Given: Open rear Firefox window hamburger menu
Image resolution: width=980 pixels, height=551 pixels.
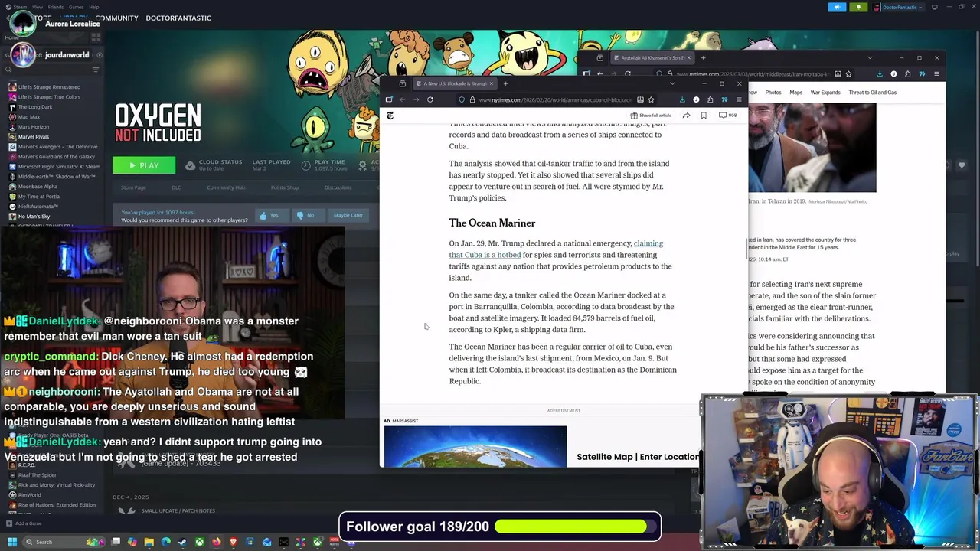Looking at the screenshot, I should tap(936, 74).
